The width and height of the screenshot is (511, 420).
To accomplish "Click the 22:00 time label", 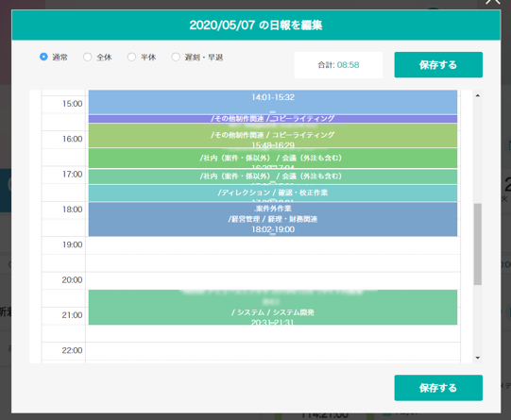I will pyautogui.click(x=73, y=350).
